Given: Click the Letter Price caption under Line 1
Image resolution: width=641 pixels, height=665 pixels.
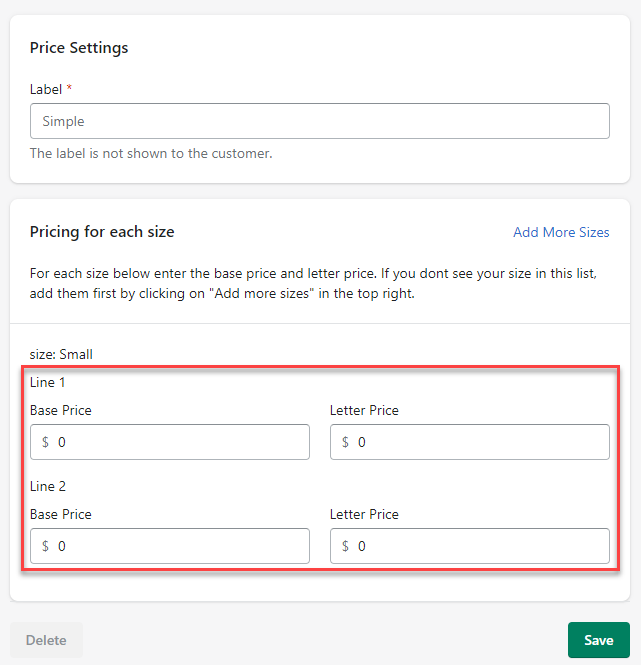Looking at the screenshot, I should point(364,410).
